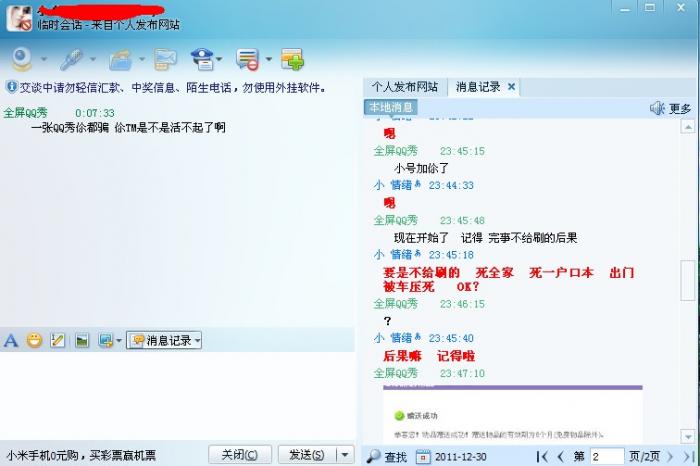Click timestamp 23:47:10 in history
Image resolution: width=700 pixels, height=466 pixels.
click(462, 373)
